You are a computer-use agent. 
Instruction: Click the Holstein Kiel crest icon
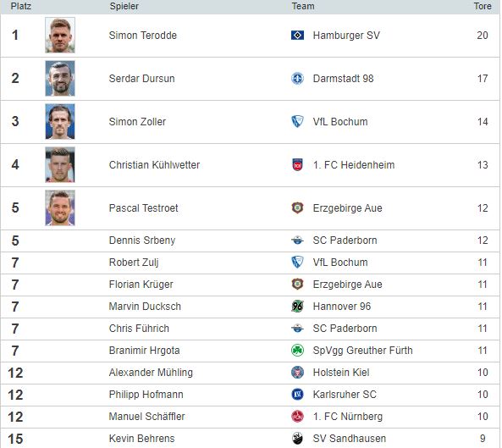pyautogui.click(x=297, y=373)
